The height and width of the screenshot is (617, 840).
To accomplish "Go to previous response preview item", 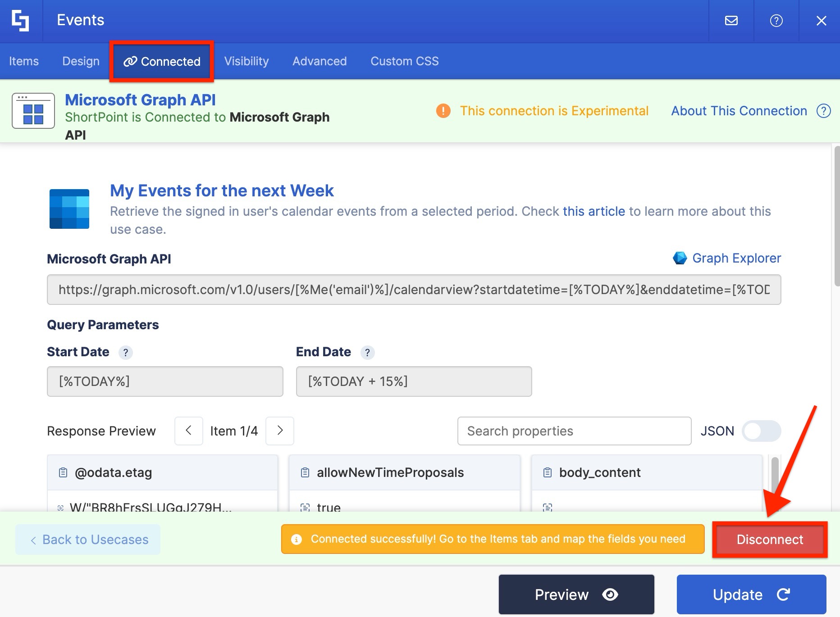I will pos(188,431).
